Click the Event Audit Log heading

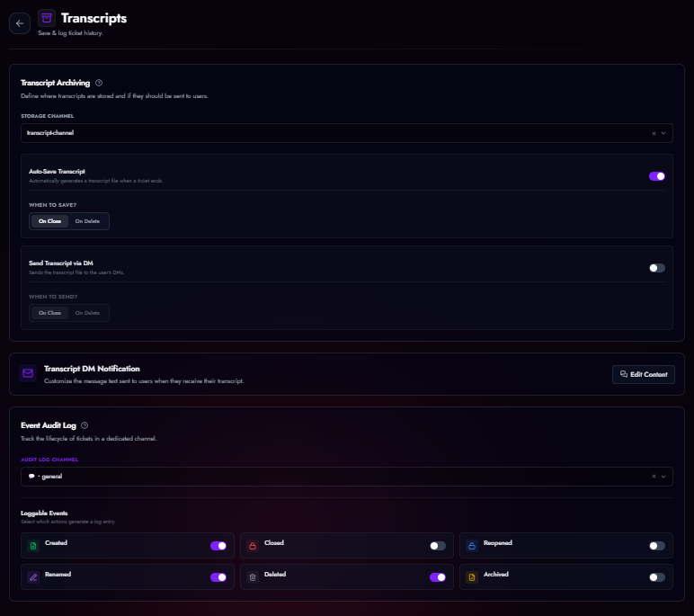(49, 425)
